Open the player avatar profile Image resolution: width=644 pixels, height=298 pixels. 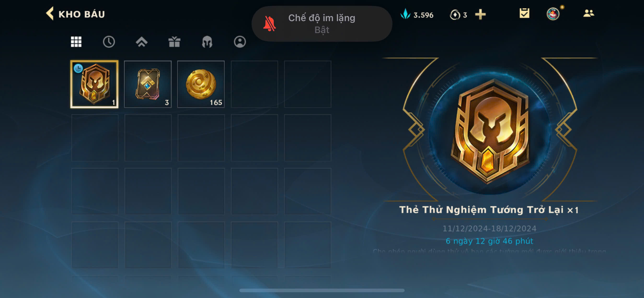point(553,14)
